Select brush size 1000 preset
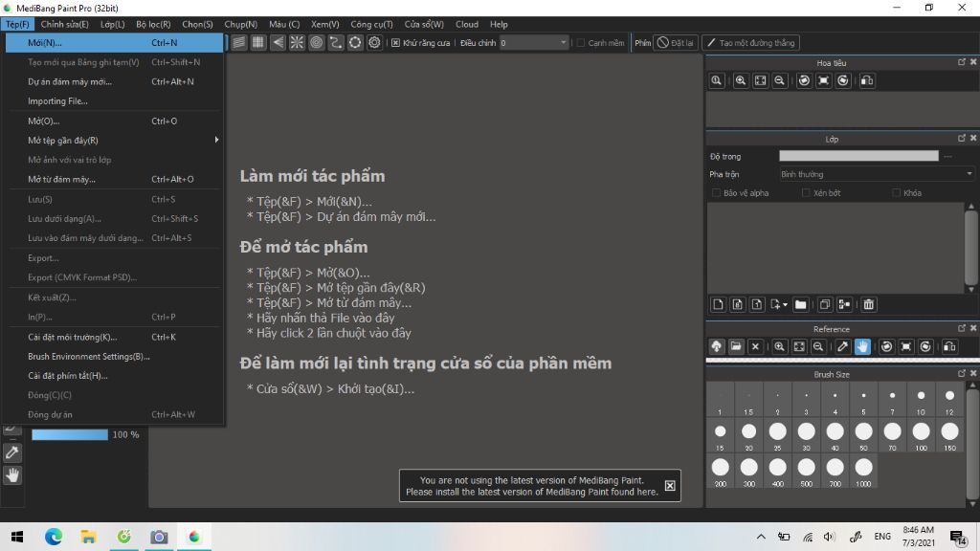 coord(864,472)
